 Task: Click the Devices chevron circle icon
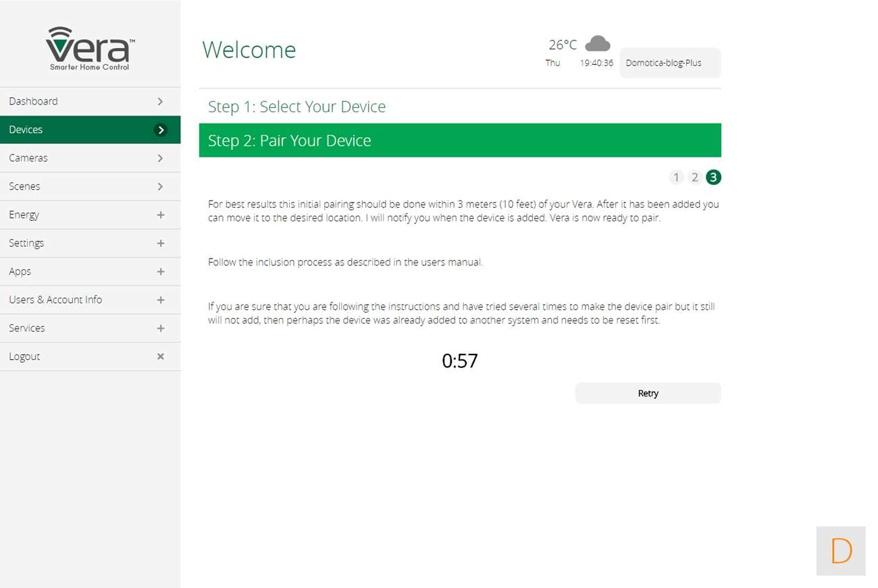[x=160, y=130]
